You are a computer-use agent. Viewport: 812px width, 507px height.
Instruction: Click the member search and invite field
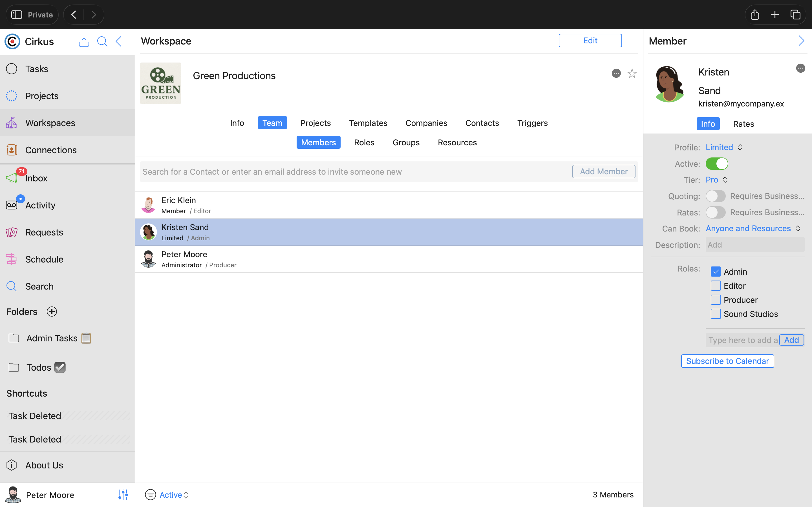pos(356,172)
